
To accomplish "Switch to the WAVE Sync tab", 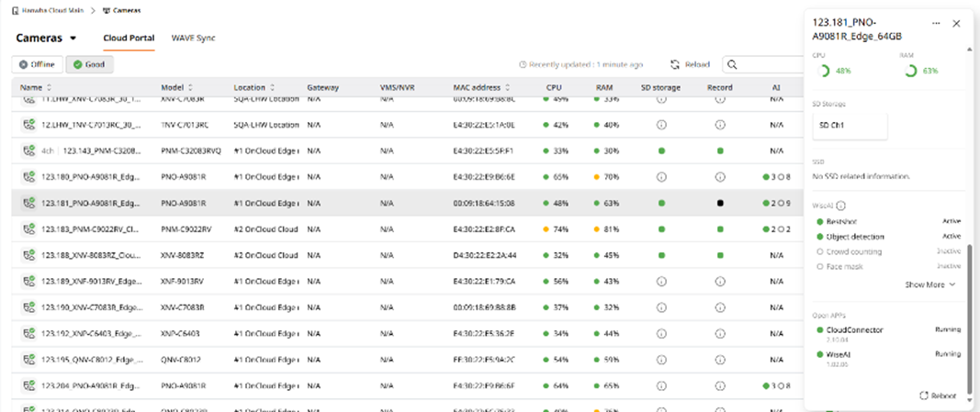I will point(193,39).
